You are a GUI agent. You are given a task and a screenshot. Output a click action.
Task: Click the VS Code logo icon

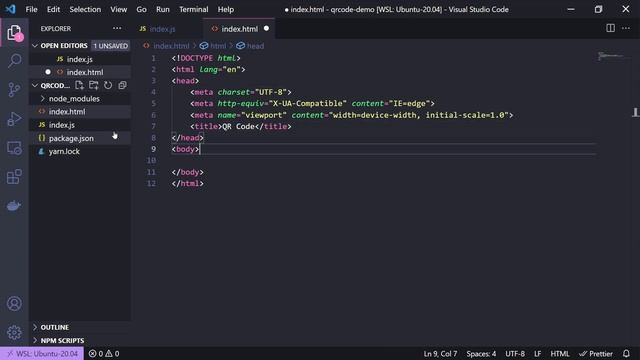(10, 9)
